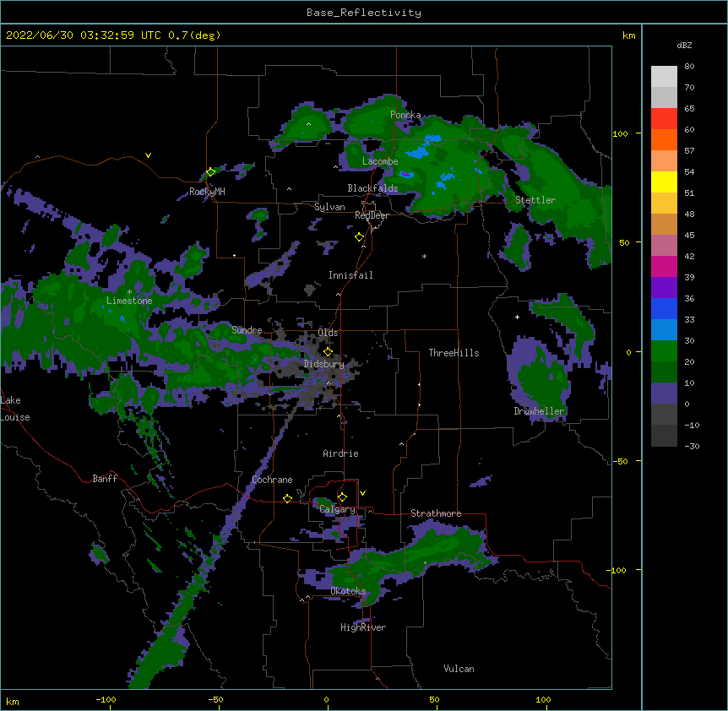Click the Innisfail town label
728x711 pixels.
350,275
